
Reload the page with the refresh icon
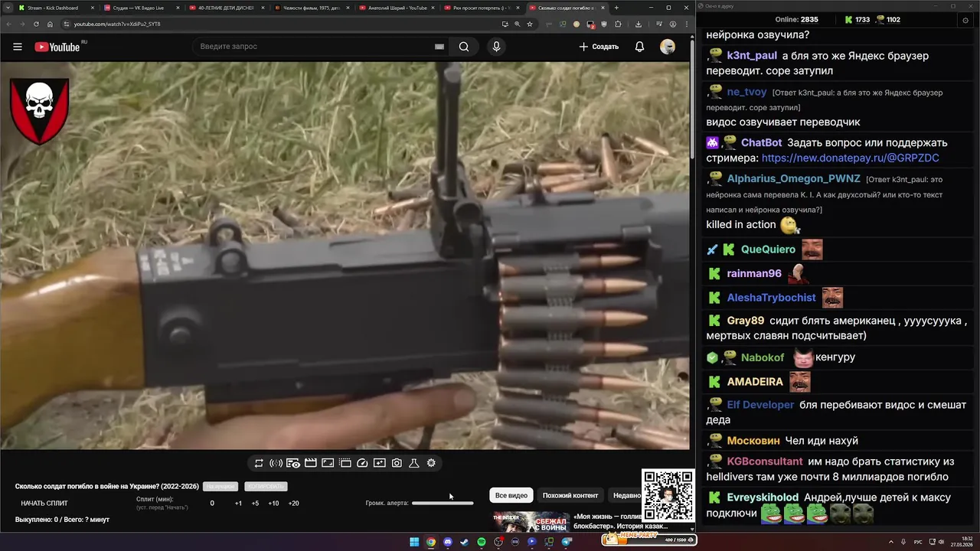pos(36,24)
